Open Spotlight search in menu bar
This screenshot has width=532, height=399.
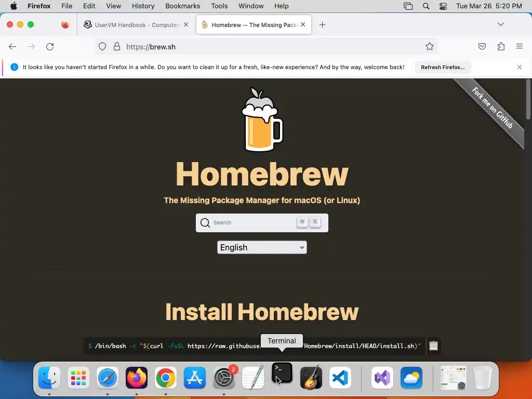click(x=426, y=6)
